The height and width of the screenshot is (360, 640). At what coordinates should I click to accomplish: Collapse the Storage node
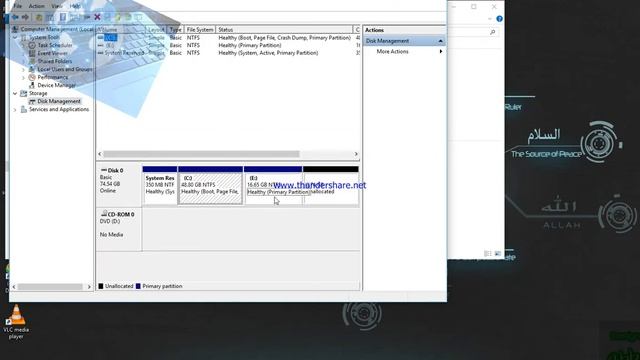[16, 93]
